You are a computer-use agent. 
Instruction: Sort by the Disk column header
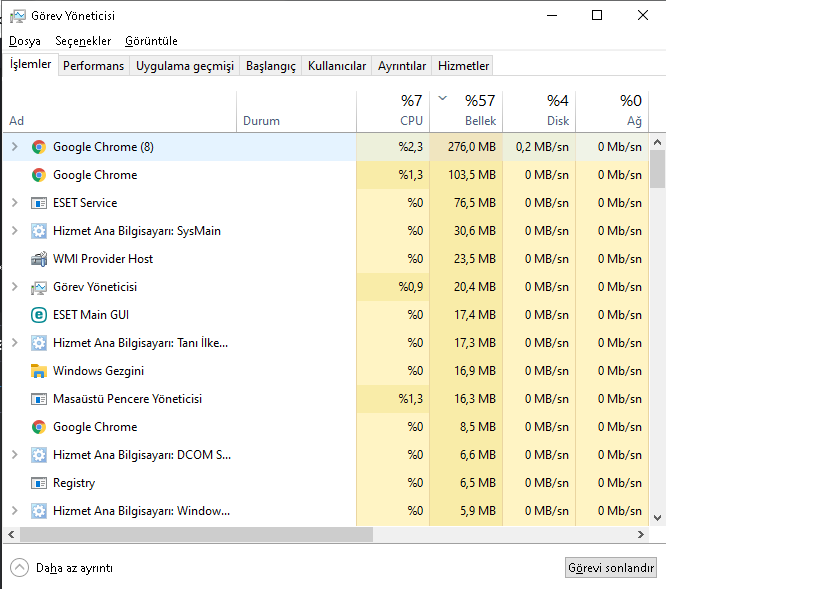pyautogui.click(x=539, y=111)
